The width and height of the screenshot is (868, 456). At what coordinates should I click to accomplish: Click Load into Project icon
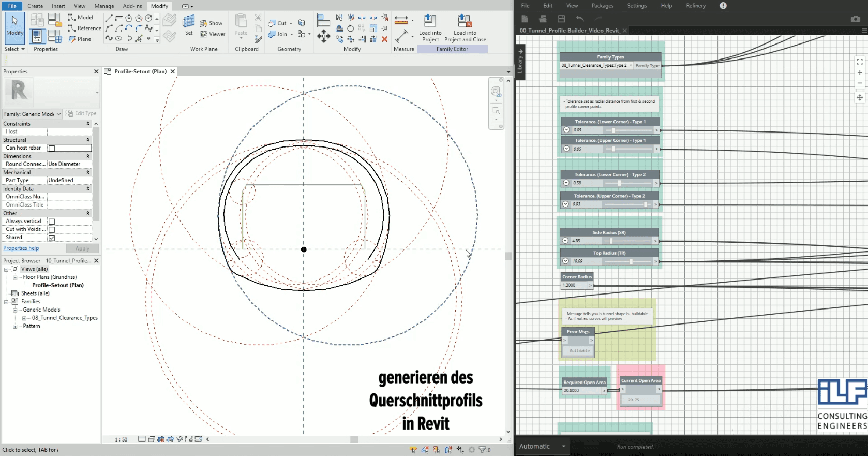(x=430, y=28)
